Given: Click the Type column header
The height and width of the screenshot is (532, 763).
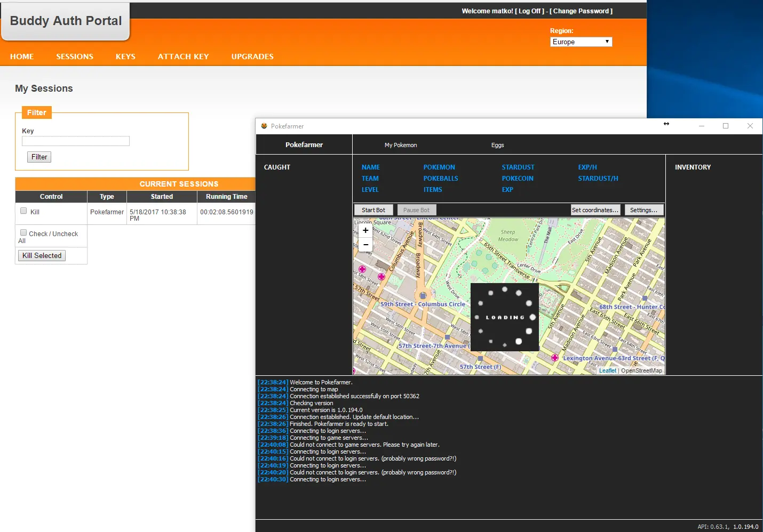Looking at the screenshot, I should pyautogui.click(x=107, y=197).
